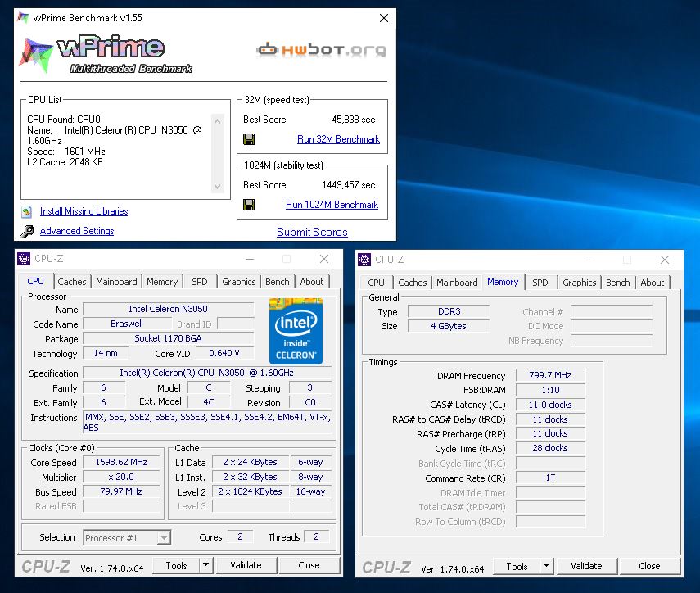Click the Cycle Time value 28 clocks
This screenshot has height=593, width=700.
(x=550, y=448)
